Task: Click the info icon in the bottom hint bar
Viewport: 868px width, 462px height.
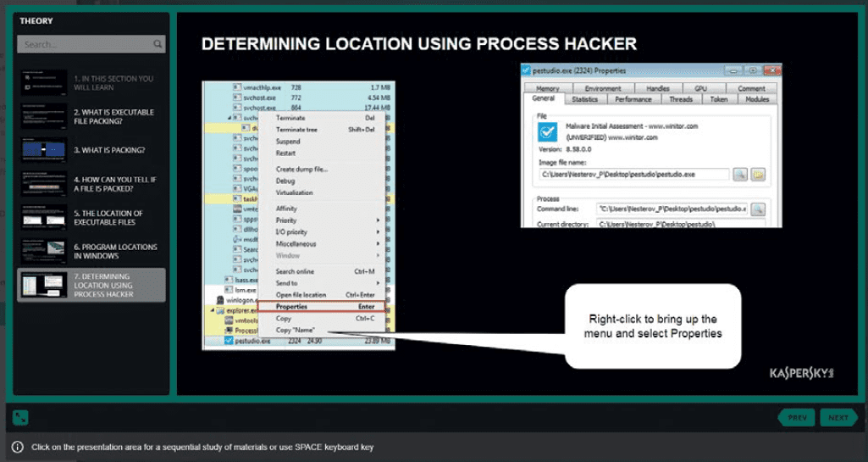Action: 18,447
